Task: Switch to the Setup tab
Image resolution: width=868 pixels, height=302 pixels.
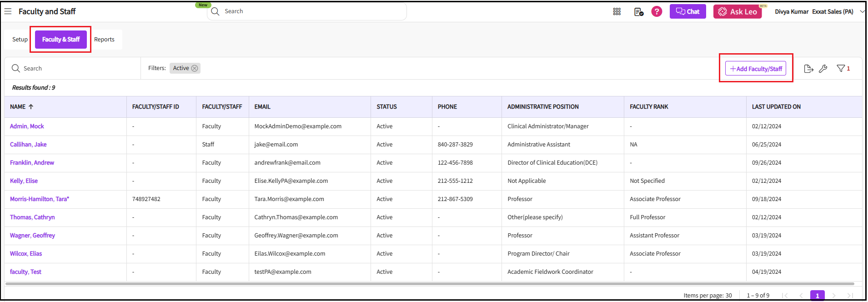Action: [x=20, y=40]
